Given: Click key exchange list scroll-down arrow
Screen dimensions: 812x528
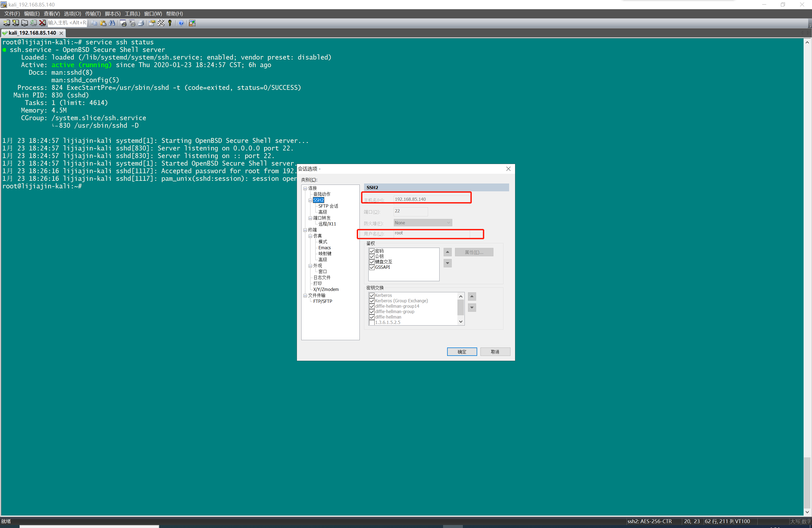Looking at the screenshot, I should pos(461,322).
